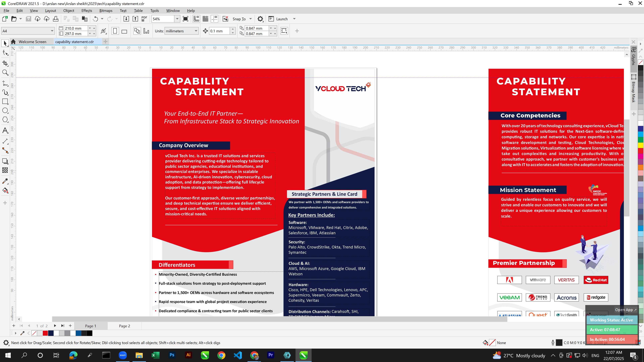The image size is (644, 362).
Task: Select the Color Eyedropper tool
Action: tap(5, 181)
